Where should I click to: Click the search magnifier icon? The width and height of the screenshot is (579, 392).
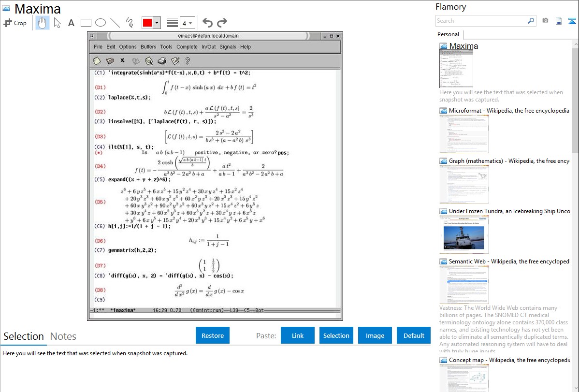point(531,21)
